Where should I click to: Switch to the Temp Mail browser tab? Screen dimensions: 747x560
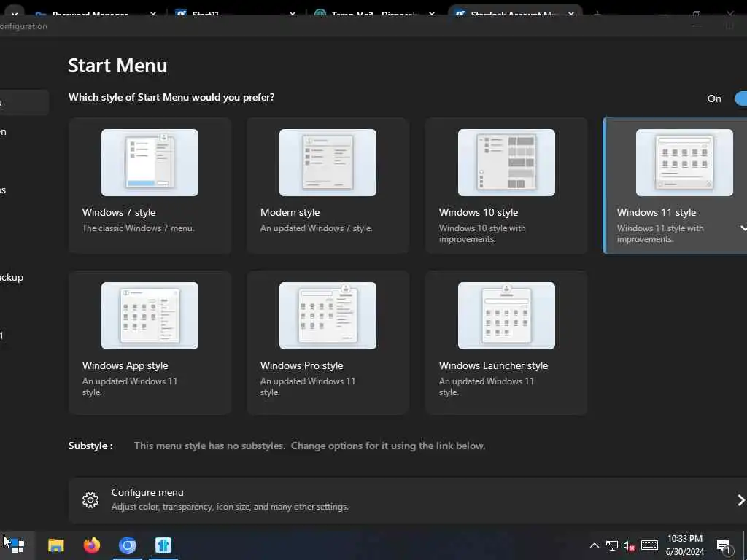(375, 14)
